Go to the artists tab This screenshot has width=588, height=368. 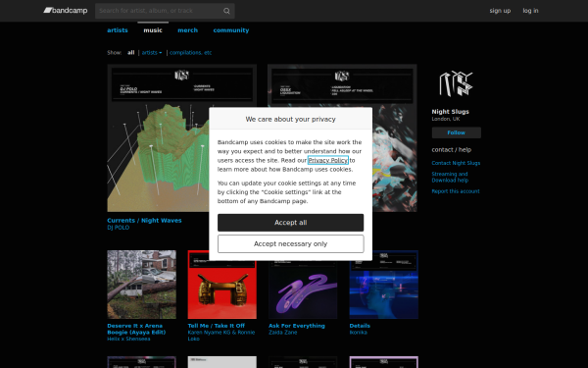coord(118,30)
